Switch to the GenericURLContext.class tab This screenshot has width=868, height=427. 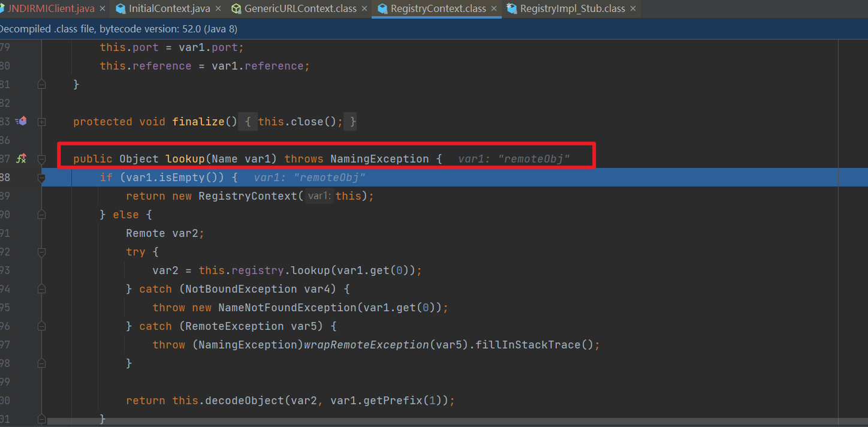click(x=300, y=9)
